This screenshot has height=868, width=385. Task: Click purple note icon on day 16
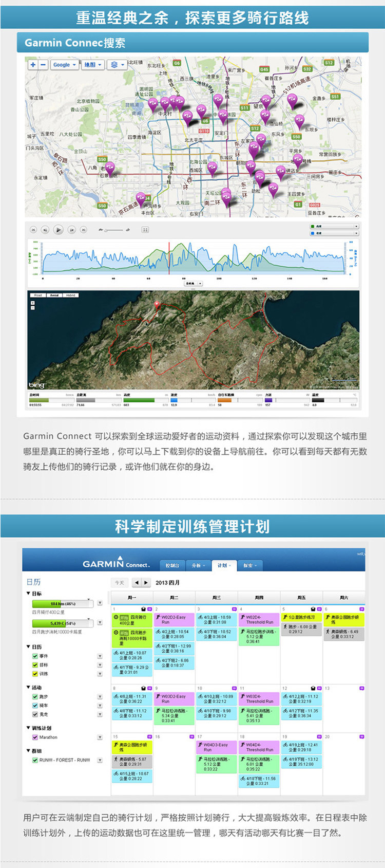tap(192, 736)
